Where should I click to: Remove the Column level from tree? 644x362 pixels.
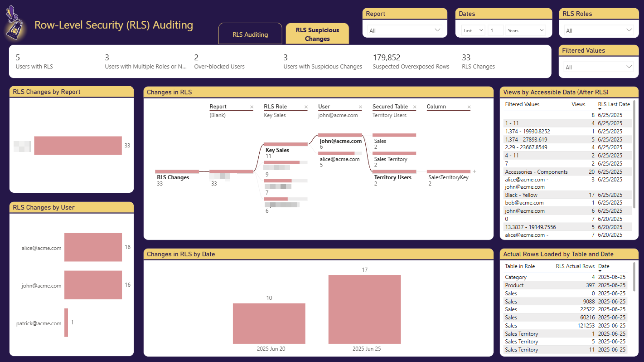(469, 107)
